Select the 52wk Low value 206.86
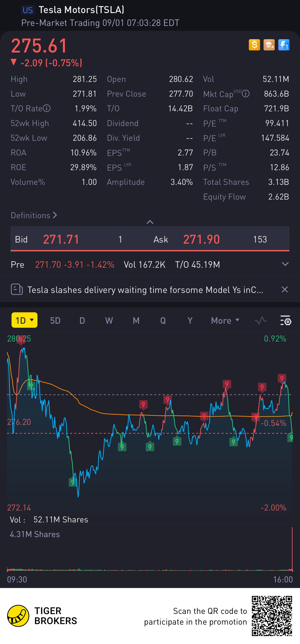Screen dimensions: 300x644 [x=85, y=138]
